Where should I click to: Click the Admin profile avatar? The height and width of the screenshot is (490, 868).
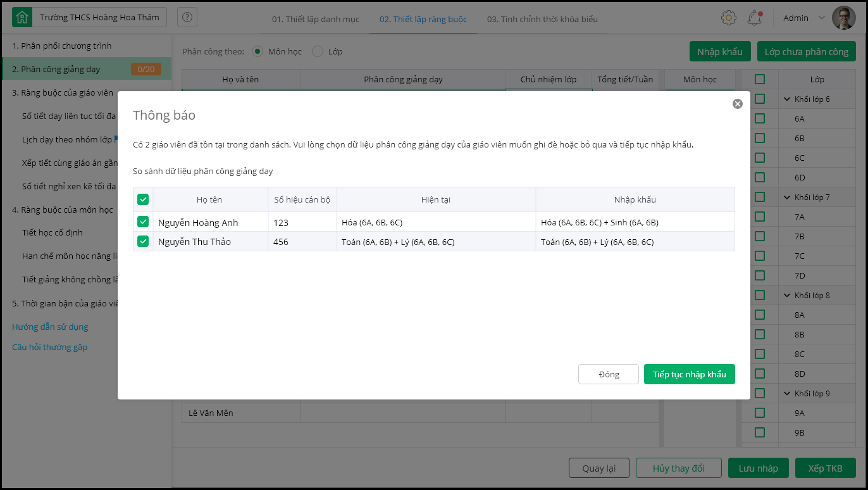tap(844, 18)
